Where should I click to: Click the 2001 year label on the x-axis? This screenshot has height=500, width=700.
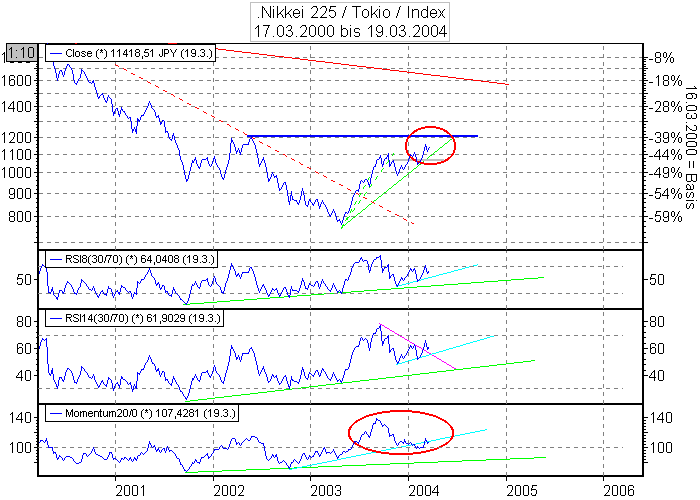click(x=130, y=491)
